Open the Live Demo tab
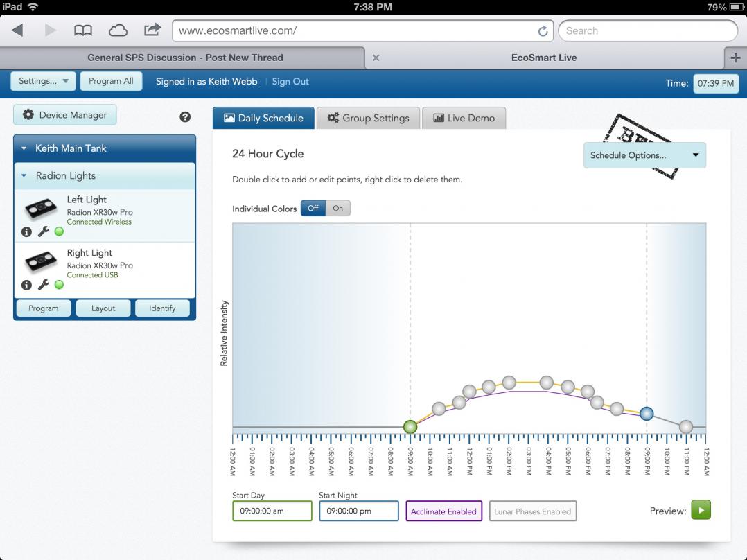Image resolution: width=747 pixels, height=560 pixels. pyautogui.click(x=464, y=119)
